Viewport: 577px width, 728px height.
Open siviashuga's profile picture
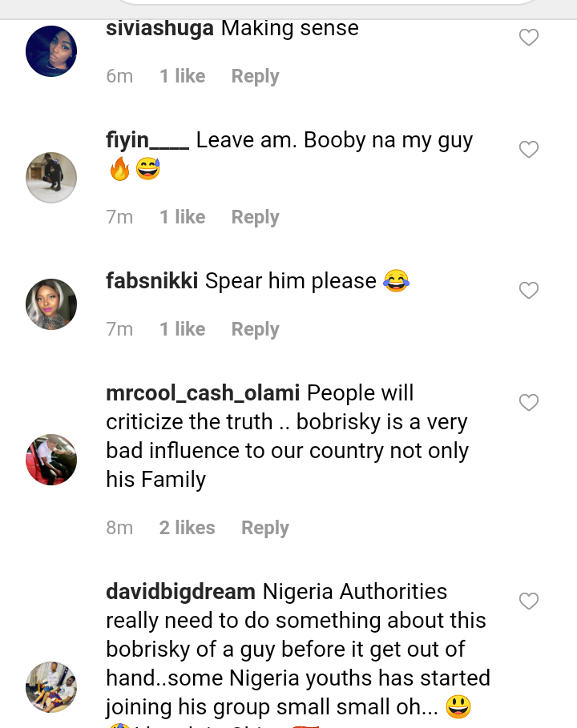51,51
